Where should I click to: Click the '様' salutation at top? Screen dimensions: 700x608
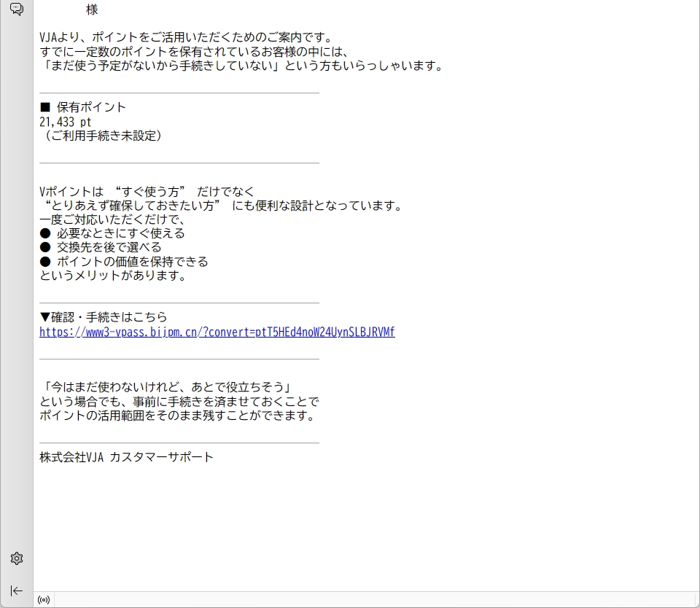(x=92, y=10)
